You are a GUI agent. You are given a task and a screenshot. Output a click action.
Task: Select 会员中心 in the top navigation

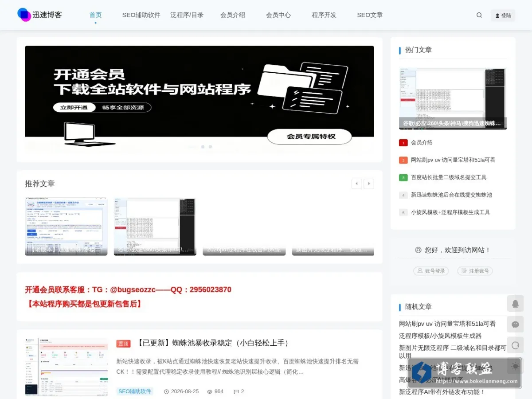tap(278, 15)
